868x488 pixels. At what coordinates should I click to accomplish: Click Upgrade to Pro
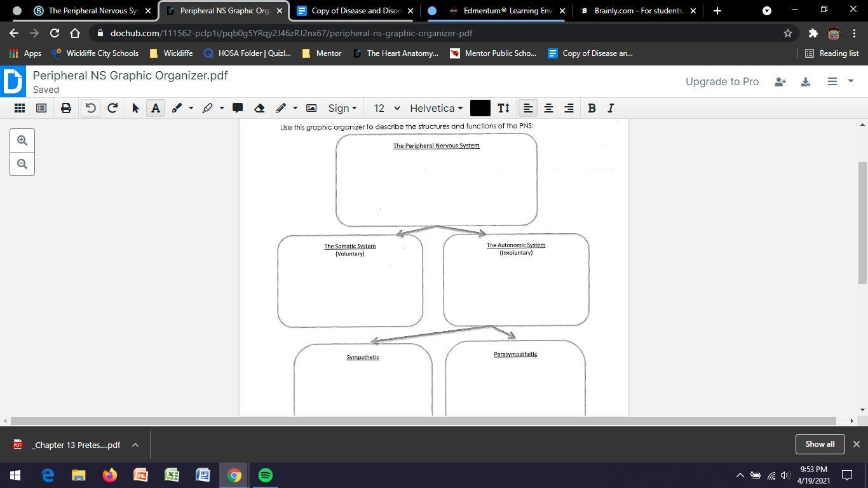pyautogui.click(x=722, y=81)
